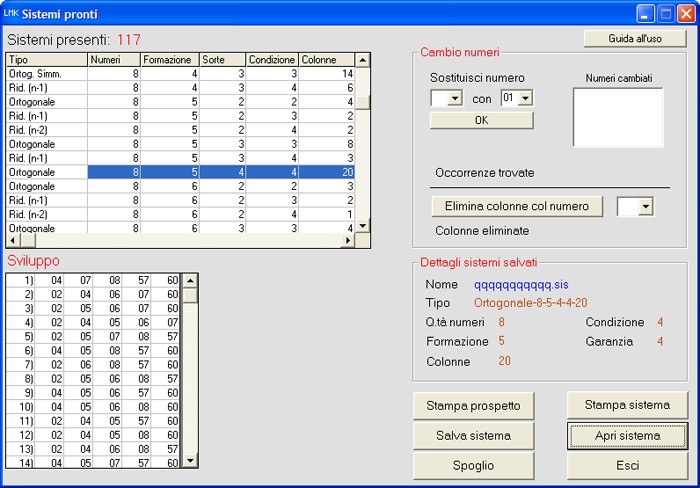The height and width of the screenshot is (488, 700).
Task: Click the Condizione column header
Action: pos(272,59)
